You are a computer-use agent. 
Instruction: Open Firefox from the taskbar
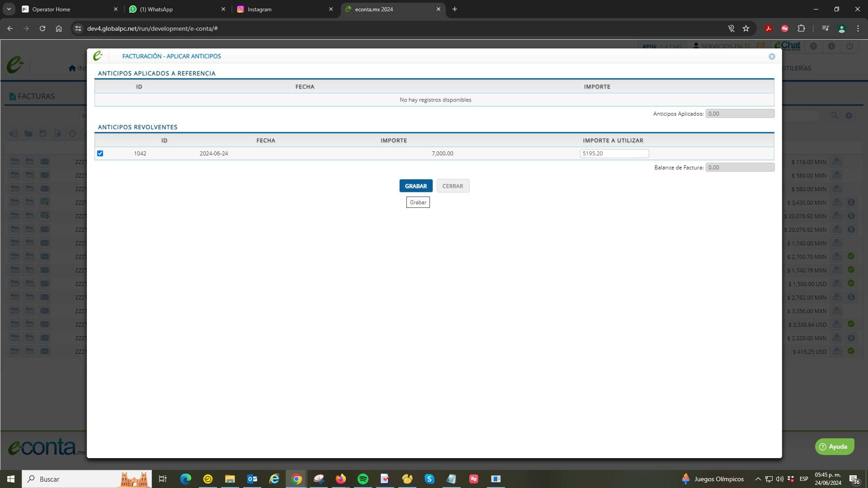point(340,479)
